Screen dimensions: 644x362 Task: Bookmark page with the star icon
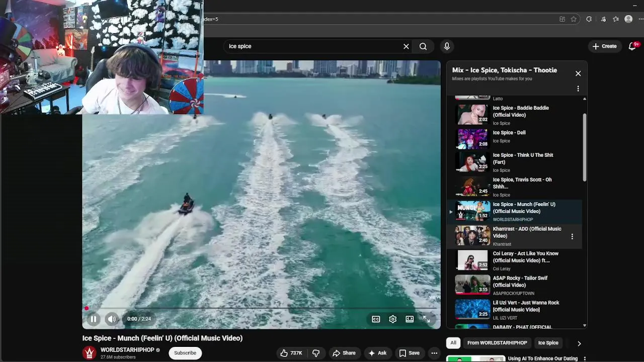tap(574, 19)
